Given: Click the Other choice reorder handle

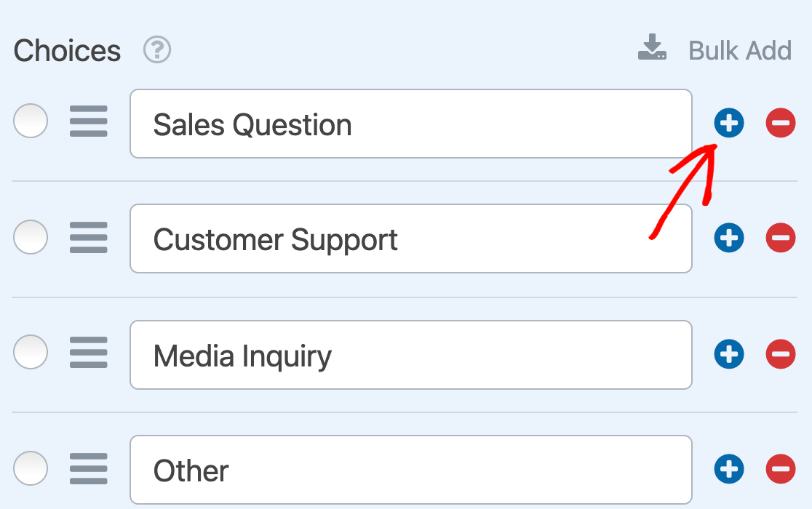Looking at the screenshot, I should click(x=89, y=469).
